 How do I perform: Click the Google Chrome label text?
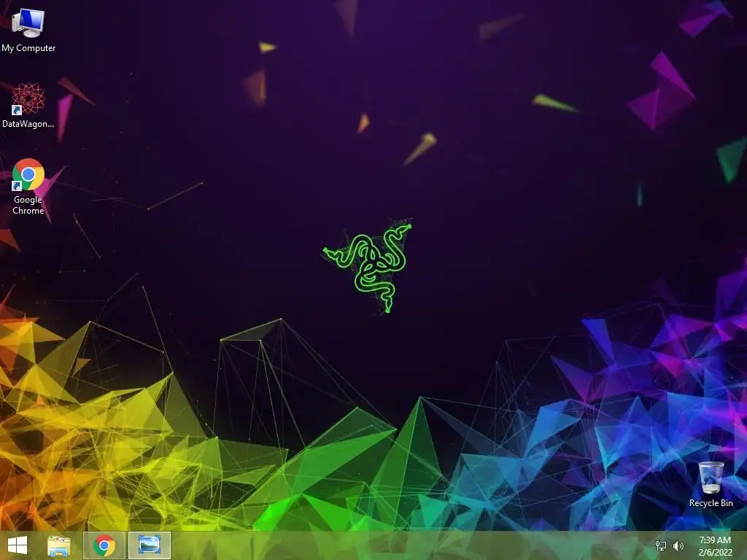pyautogui.click(x=28, y=205)
